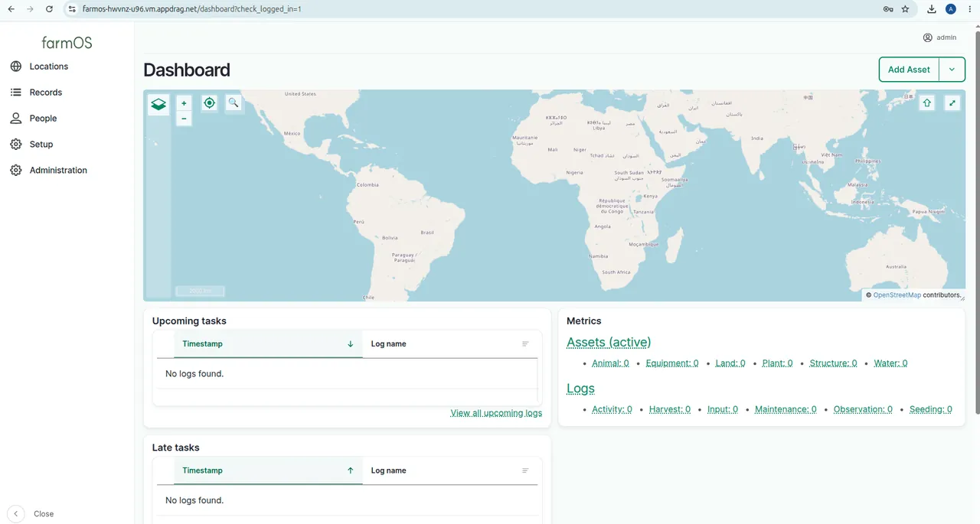This screenshot has width=980, height=524.
Task: Bookmark this page with the star icon
Action: click(906, 9)
